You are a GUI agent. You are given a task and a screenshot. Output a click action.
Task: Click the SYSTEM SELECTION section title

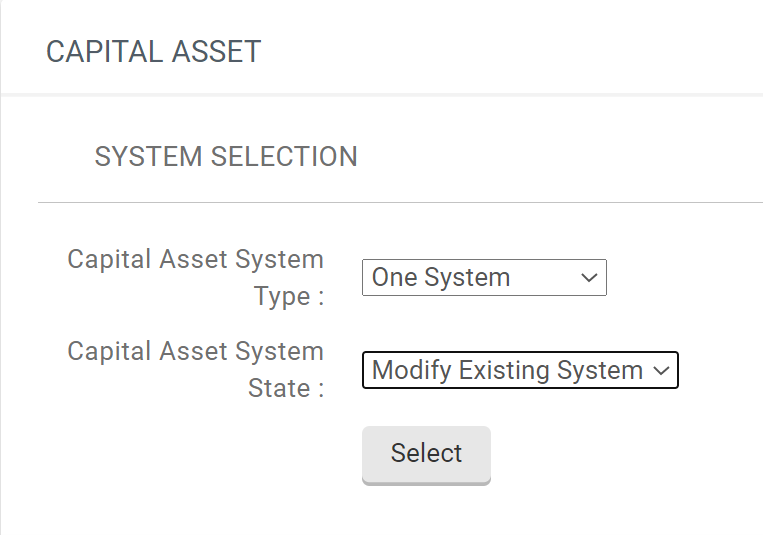(226, 156)
